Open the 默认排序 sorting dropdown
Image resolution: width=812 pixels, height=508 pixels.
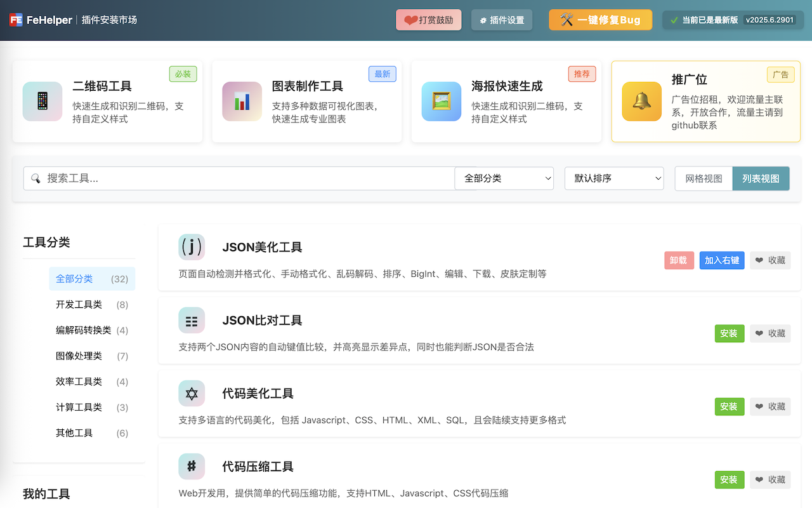pos(613,178)
